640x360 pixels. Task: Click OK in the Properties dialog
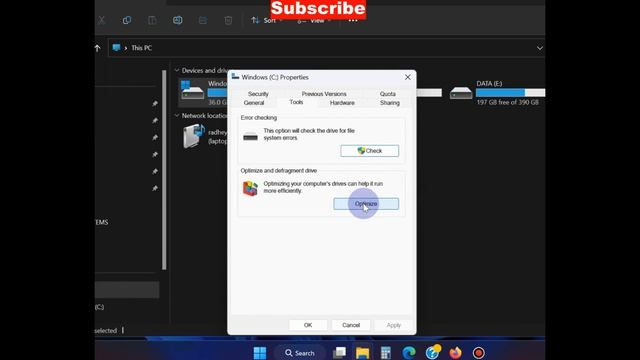point(308,325)
